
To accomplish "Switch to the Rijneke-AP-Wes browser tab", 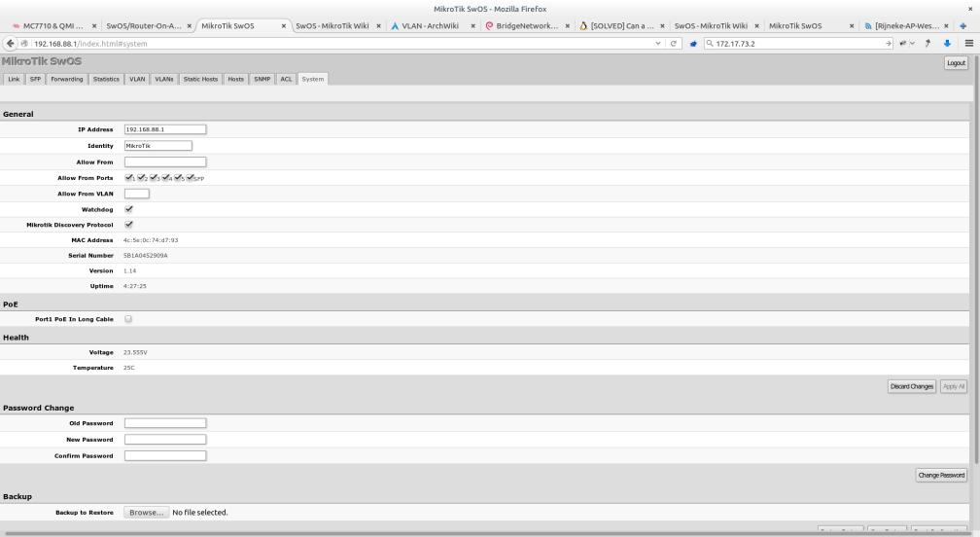I will click(906, 25).
